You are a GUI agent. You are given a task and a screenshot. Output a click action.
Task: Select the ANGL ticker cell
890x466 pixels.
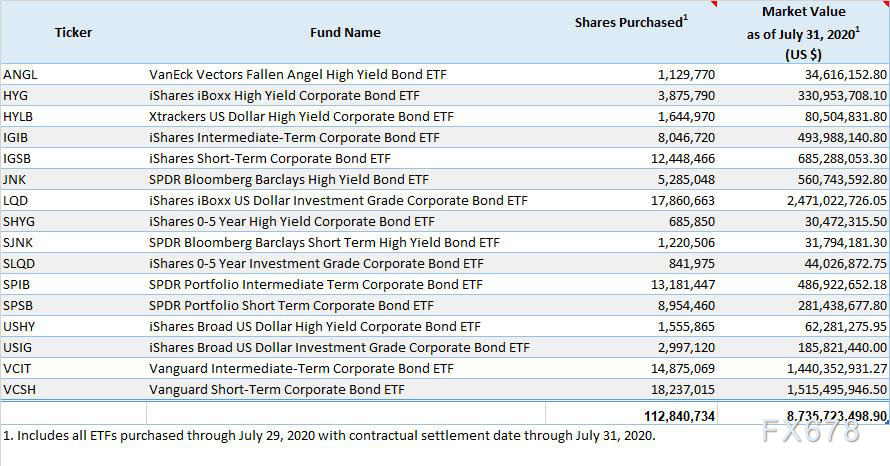(x=73, y=74)
